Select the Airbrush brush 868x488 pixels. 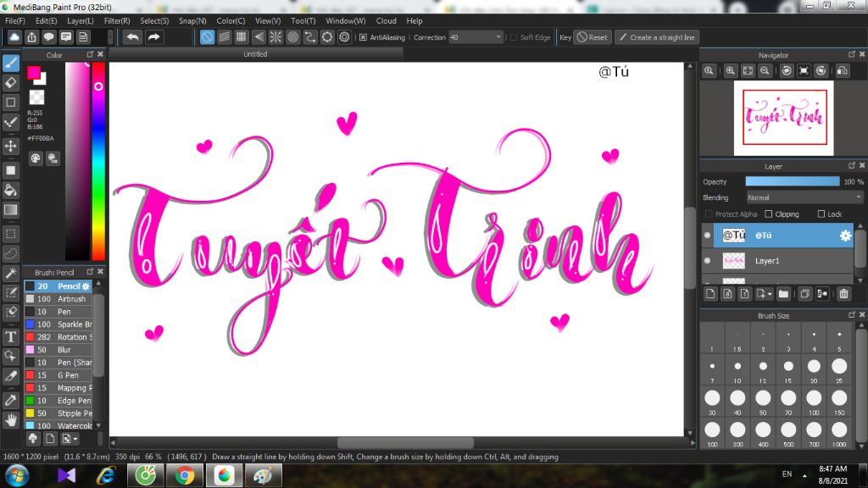click(58, 299)
